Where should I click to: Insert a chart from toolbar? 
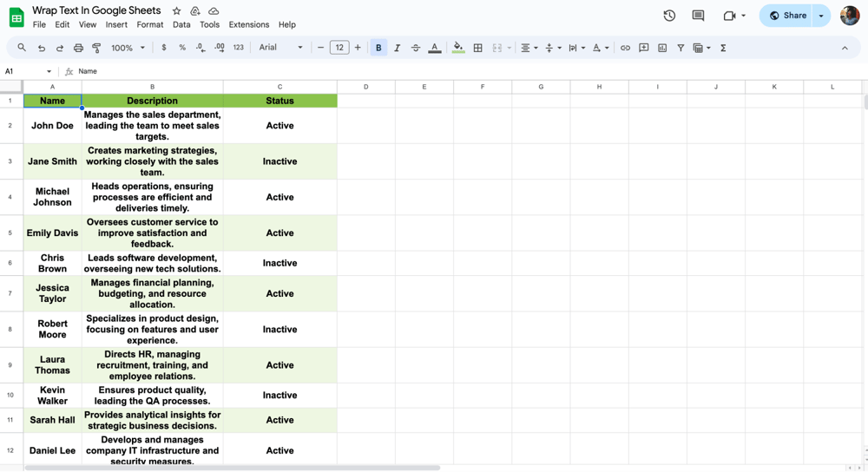tap(662, 49)
